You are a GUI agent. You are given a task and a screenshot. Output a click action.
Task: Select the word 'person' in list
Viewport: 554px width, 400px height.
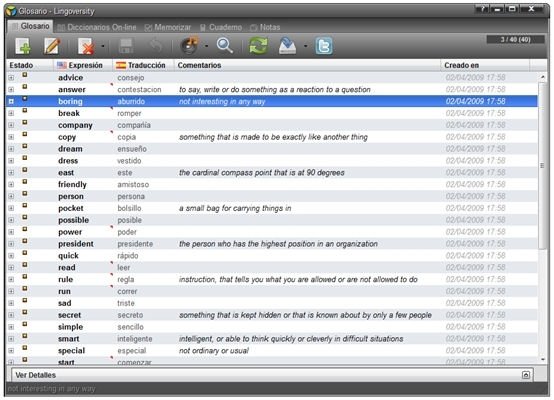[71, 196]
